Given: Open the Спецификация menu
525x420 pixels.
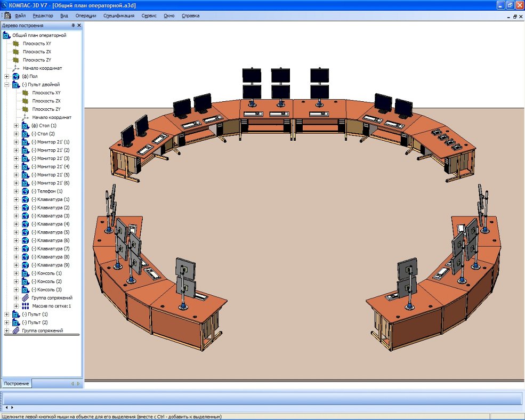Looking at the screenshot, I should point(119,16).
